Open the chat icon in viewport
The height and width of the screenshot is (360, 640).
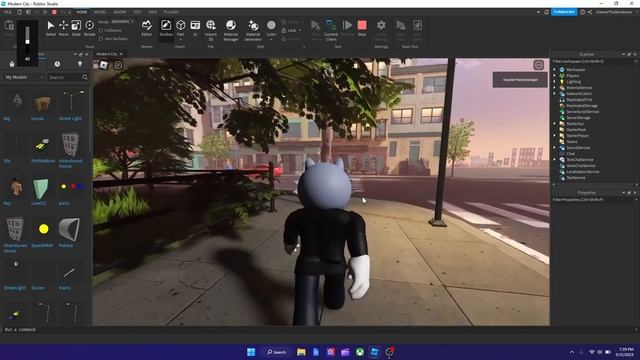[118, 64]
